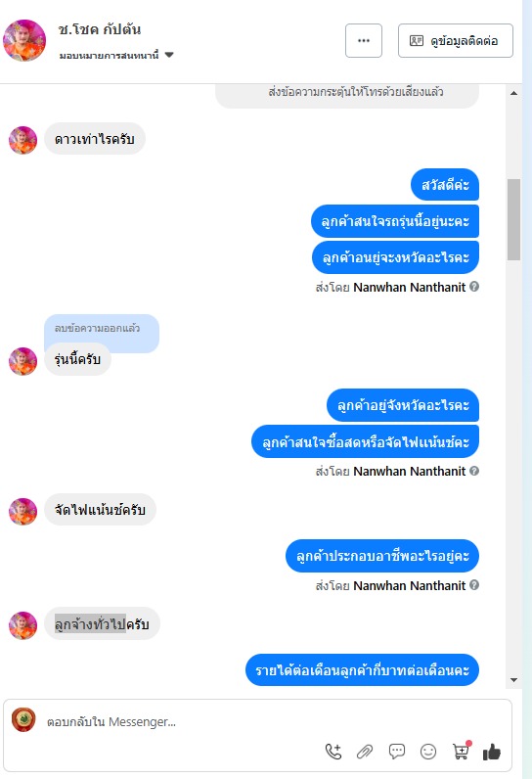Click the scrollbar down arrow
Viewport: 532px width, 779px height.
pos(513,680)
